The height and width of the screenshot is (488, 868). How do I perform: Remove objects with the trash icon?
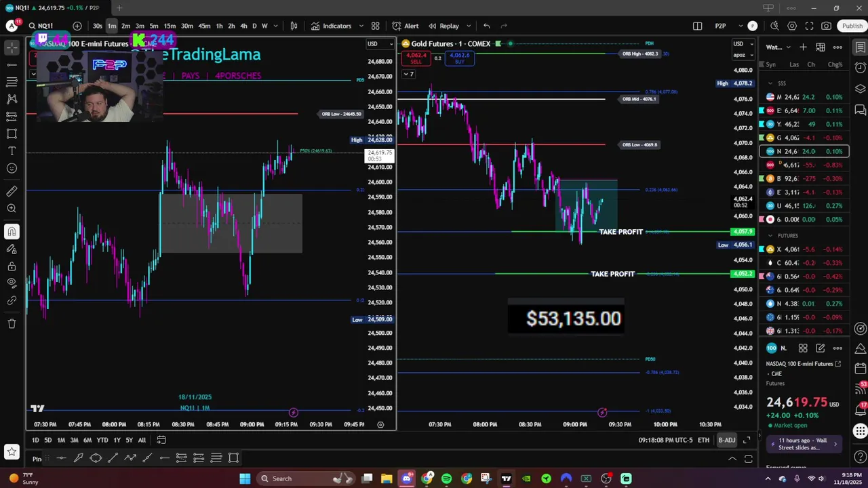click(x=12, y=323)
